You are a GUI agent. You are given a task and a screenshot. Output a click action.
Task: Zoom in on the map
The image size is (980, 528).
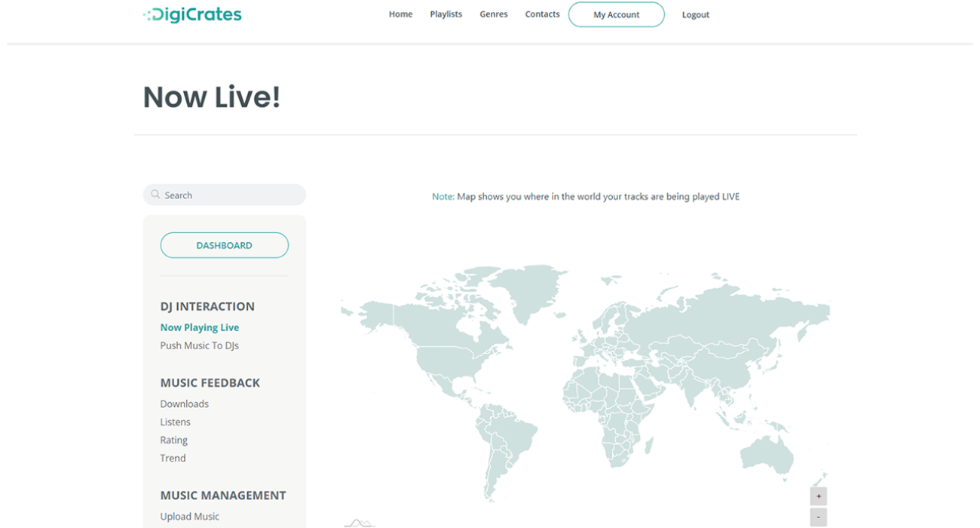tap(819, 496)
